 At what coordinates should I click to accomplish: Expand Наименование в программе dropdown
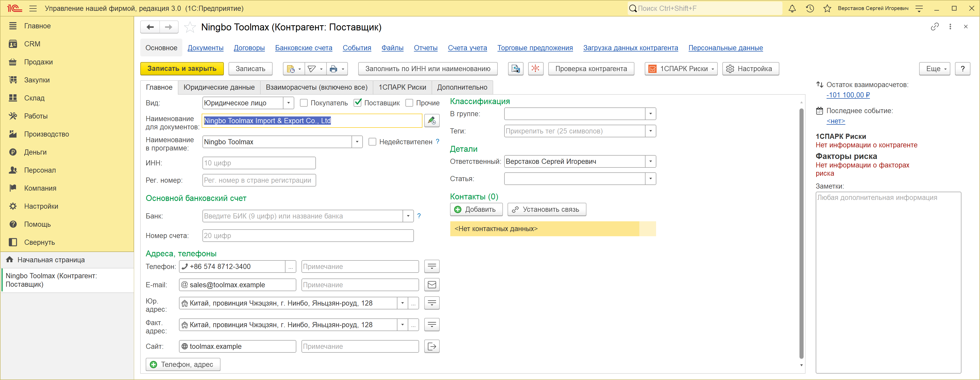click(x=357, y=142)
